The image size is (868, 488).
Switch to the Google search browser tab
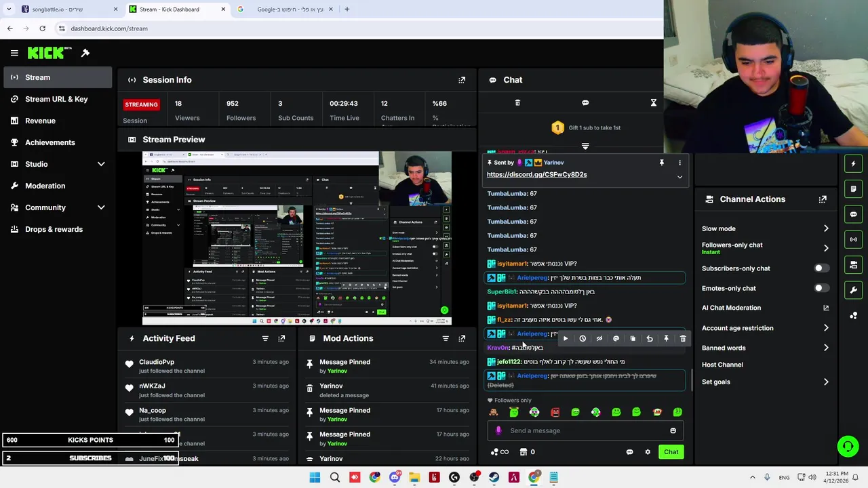285,9
